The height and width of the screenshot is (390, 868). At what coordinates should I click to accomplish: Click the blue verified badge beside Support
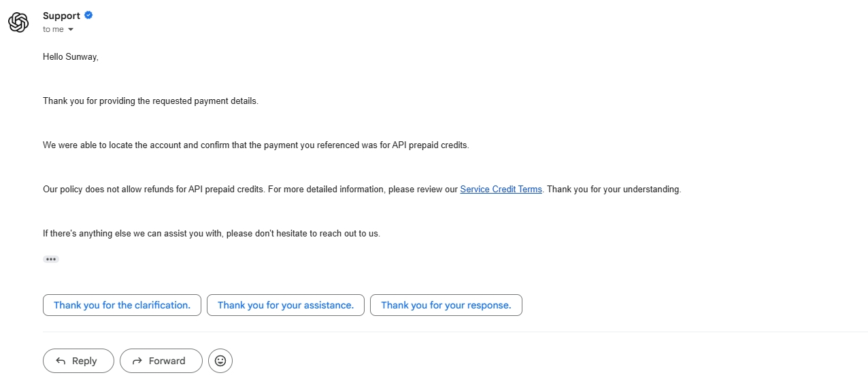click(x=88, y=15)
